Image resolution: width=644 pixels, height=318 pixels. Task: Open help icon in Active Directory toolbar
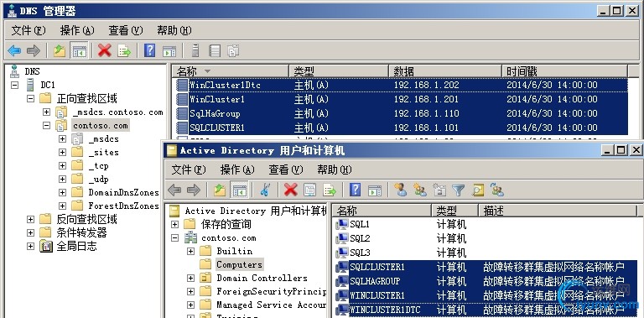coord(356,190)
